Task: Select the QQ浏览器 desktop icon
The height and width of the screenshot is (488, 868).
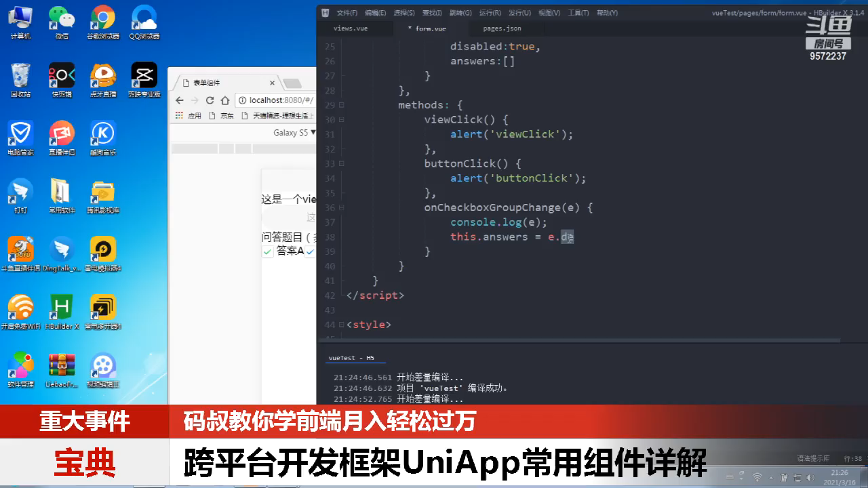Action: (x=144, y=22)
